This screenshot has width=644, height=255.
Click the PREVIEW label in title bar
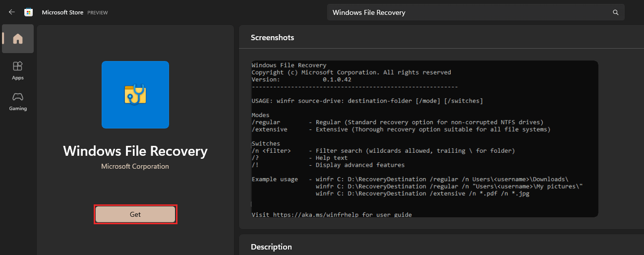pyautogui.click(x=98, y=12)
